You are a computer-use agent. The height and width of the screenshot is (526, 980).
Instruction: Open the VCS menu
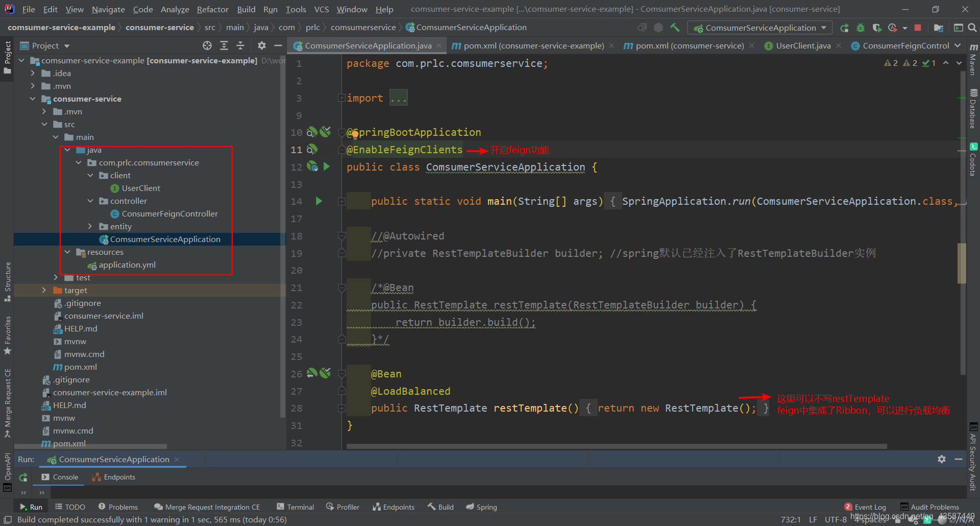322,9
